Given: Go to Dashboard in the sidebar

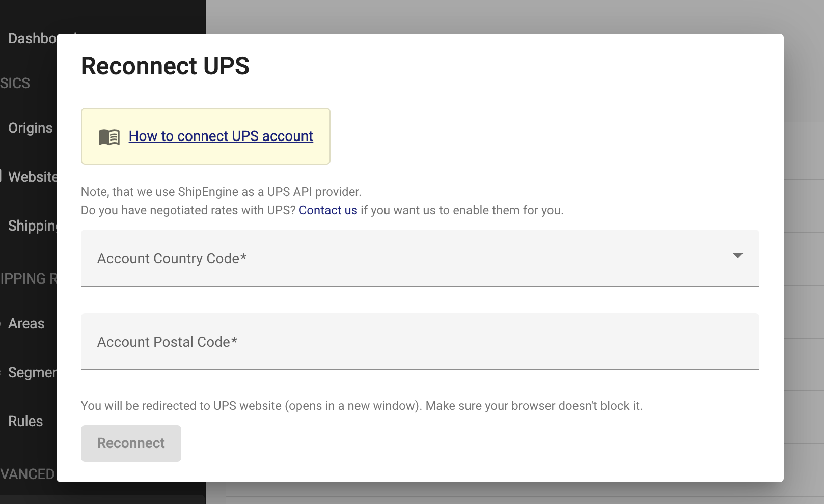Looking at the screenshot, I should point(32,39).
